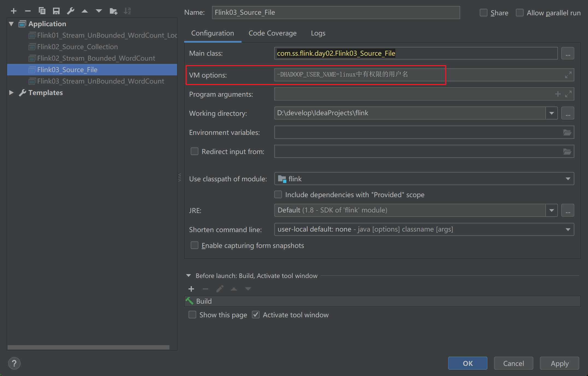Image resolution: width=588 pixels, height=376 pixels.
Task: Select Flink03_Source_File configuration
Action: 92,70
